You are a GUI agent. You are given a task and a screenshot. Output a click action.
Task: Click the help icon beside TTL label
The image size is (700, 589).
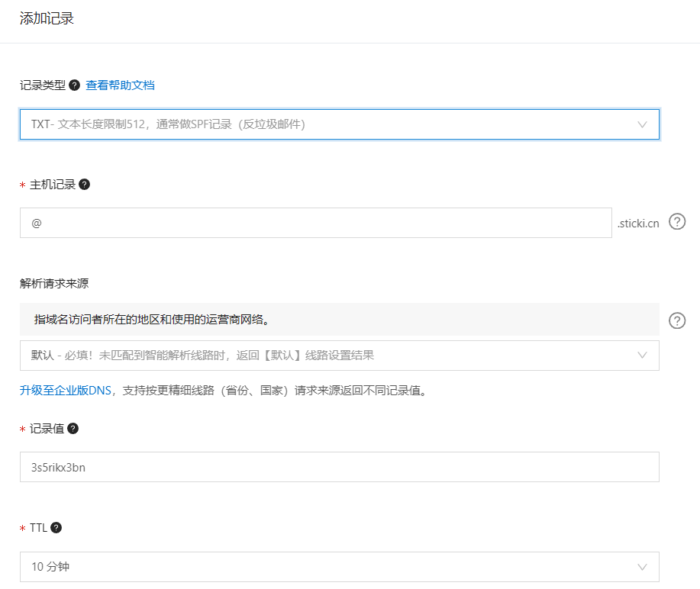(x=58, y=527)
